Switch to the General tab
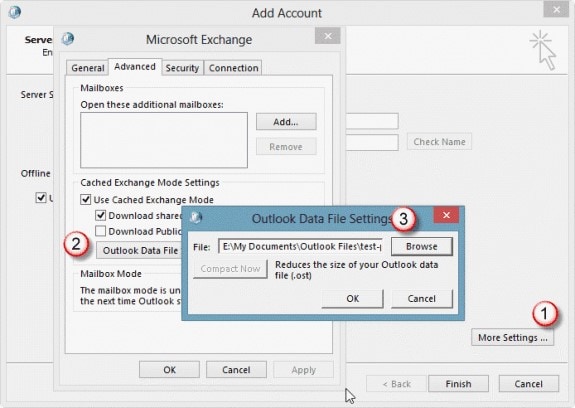Screen dimensions: 575x408 pos(88,68)
